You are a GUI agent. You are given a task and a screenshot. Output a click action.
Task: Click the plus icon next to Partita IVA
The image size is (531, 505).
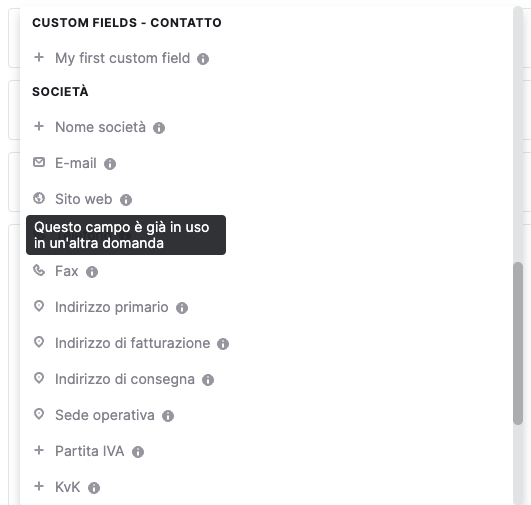[39, 450]
